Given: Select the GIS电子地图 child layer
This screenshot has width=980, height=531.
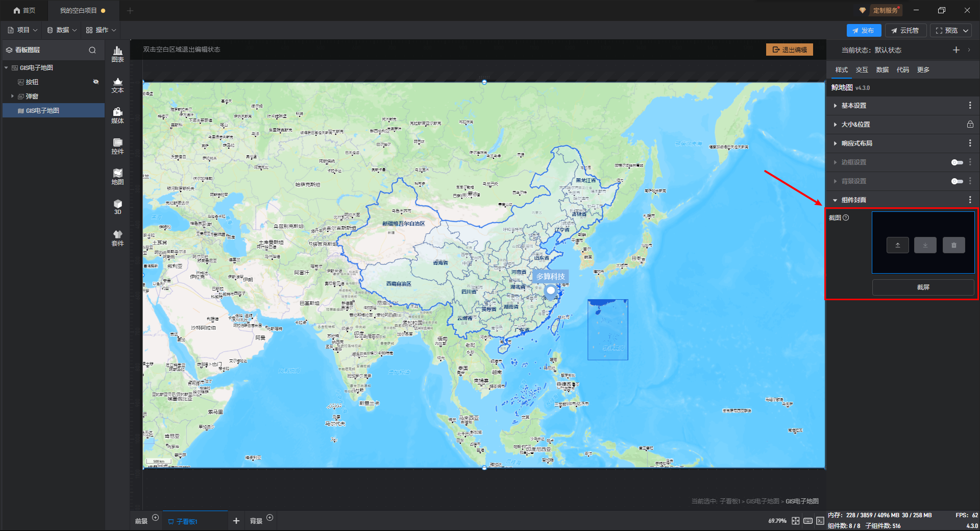Looking at the screenshot, I should pos(54,110).
